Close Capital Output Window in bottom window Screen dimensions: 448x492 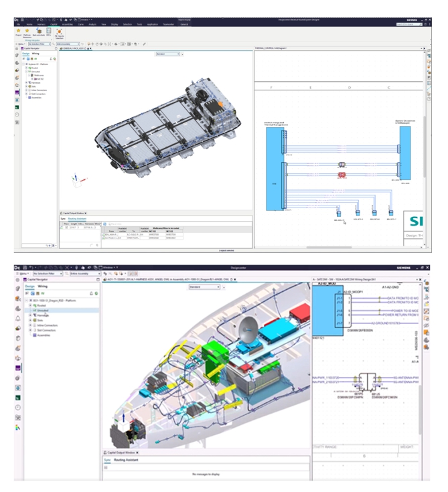[137, 453]
